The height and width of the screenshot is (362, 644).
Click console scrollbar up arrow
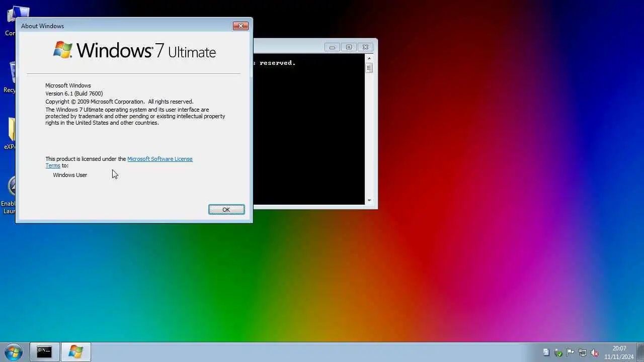click(369, 58)
